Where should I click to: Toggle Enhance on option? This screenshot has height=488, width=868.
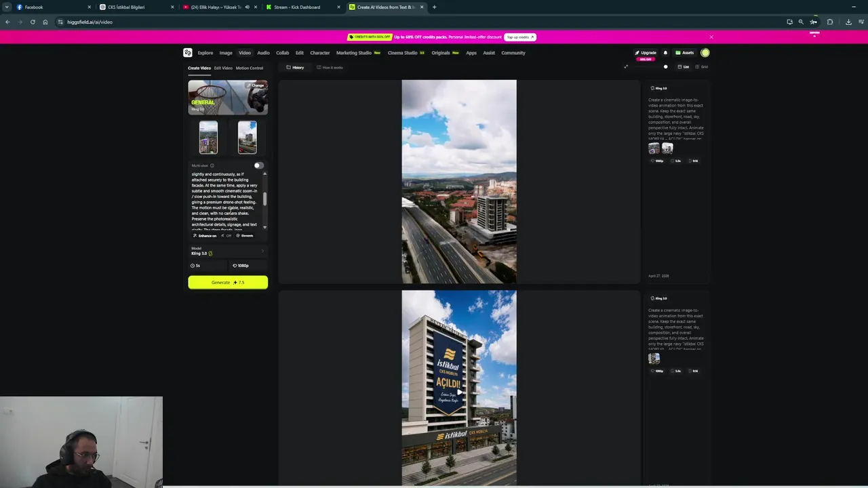205,236
